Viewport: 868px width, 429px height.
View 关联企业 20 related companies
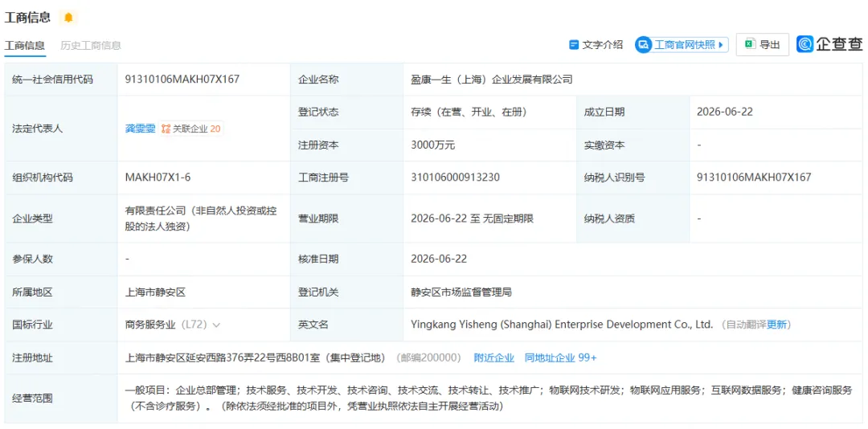tap(191, 129)
